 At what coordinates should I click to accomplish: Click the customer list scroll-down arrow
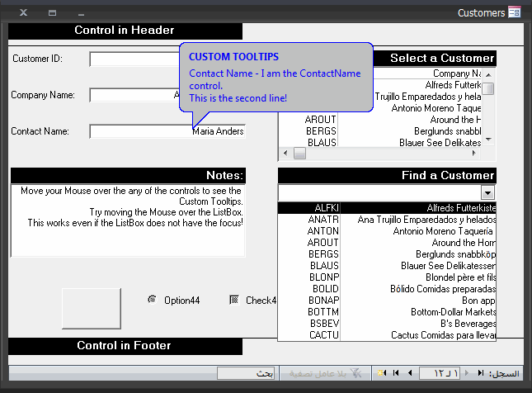click(488, 140)
